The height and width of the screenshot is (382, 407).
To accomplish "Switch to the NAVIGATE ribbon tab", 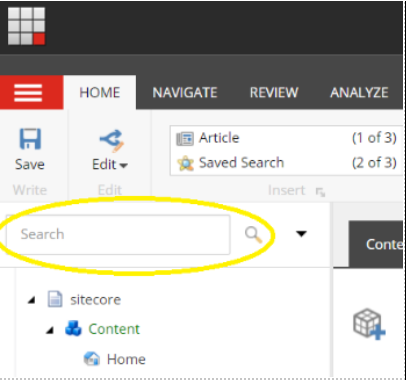I will [185, 93].
